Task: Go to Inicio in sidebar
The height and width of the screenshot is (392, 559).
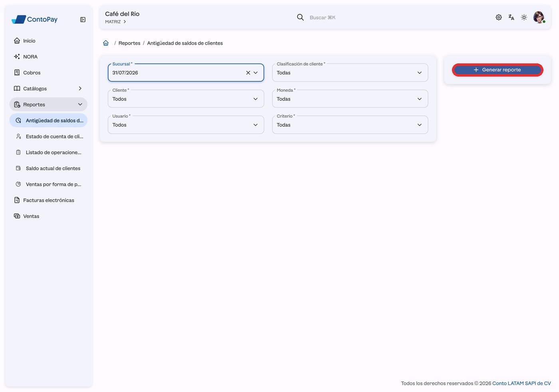Action: 48,41
